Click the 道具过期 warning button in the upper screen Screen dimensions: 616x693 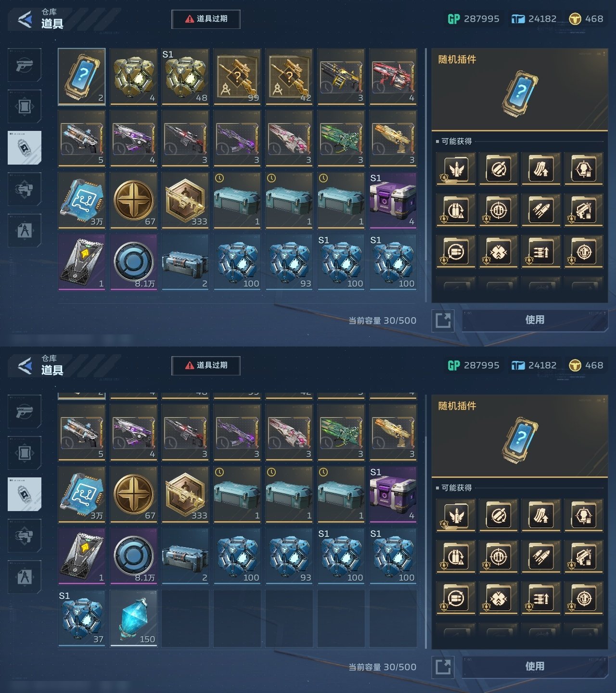[x=206, y=19]
